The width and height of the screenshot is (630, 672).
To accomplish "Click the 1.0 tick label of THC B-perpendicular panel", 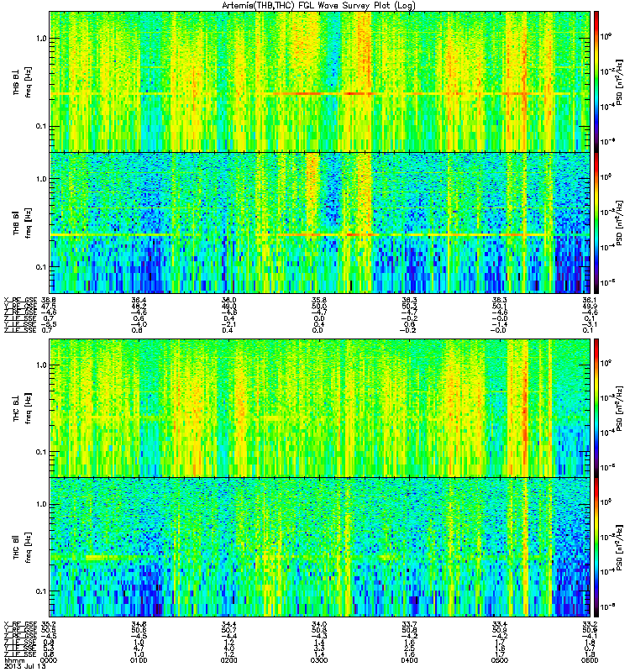I will pyautogui.click(x=41, y=365).
